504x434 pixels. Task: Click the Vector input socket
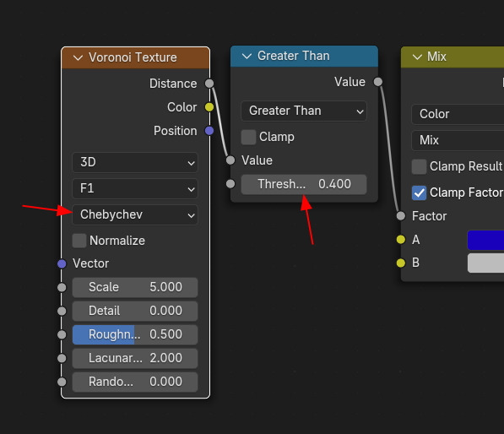(x=62, y=264)
